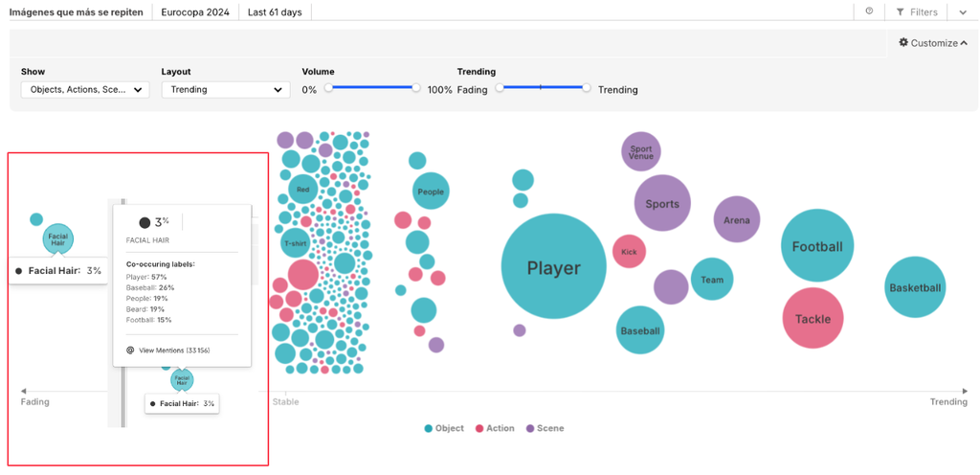The width and height of the screenshot is (980, 475).
Task: Select the Last 61 days tab
Action: click(x=275, y=12)
